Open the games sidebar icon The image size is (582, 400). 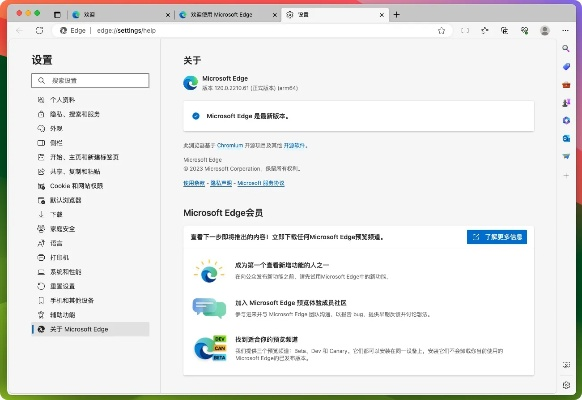[566, 103]
